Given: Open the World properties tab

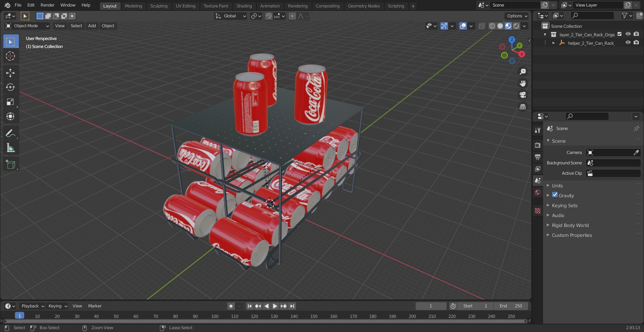Looking at the screenshot, I should coord(537,192).
